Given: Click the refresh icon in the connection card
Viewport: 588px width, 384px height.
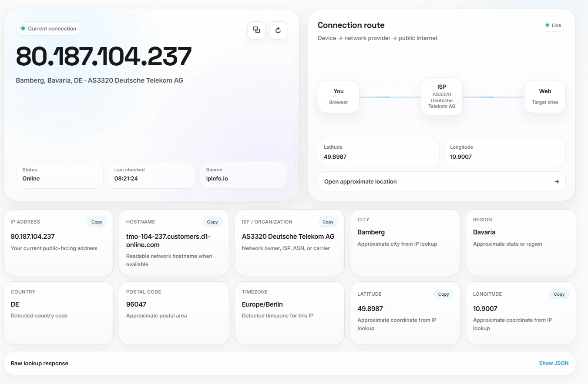Looking at the screenshot, I should (278, 30).
